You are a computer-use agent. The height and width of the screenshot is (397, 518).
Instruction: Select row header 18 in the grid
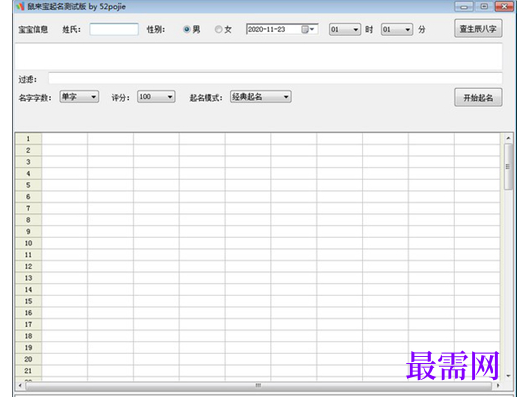pos(28,336)
